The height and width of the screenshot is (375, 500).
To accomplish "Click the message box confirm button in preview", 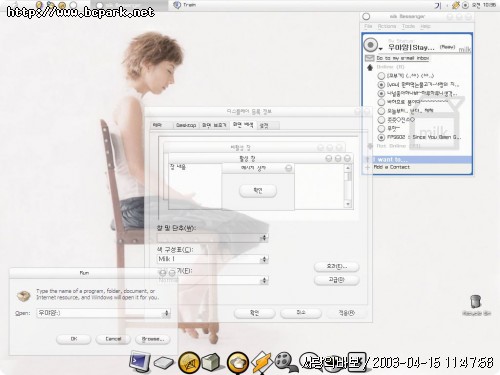I will [258, 191].
